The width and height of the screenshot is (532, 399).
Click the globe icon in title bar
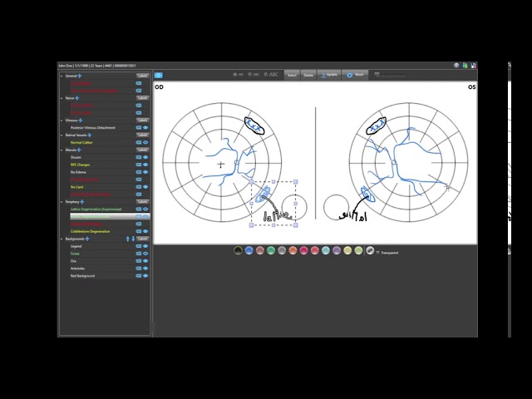coord(456,66)
